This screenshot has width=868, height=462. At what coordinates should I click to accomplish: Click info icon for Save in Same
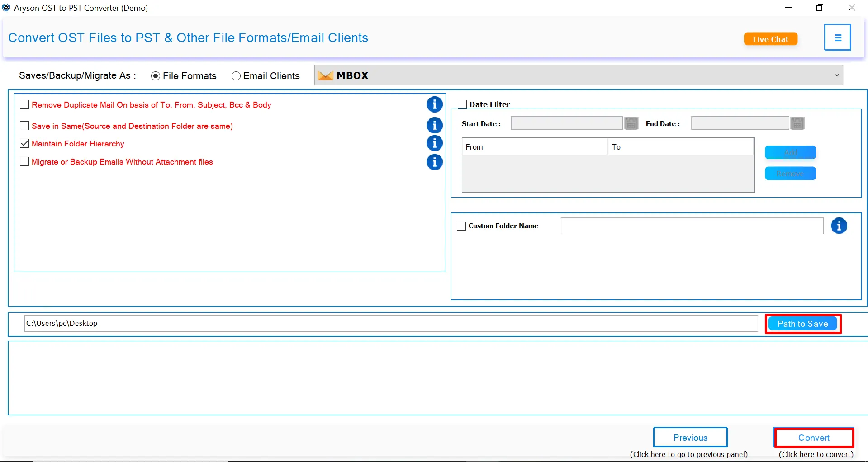pos(435,126)
